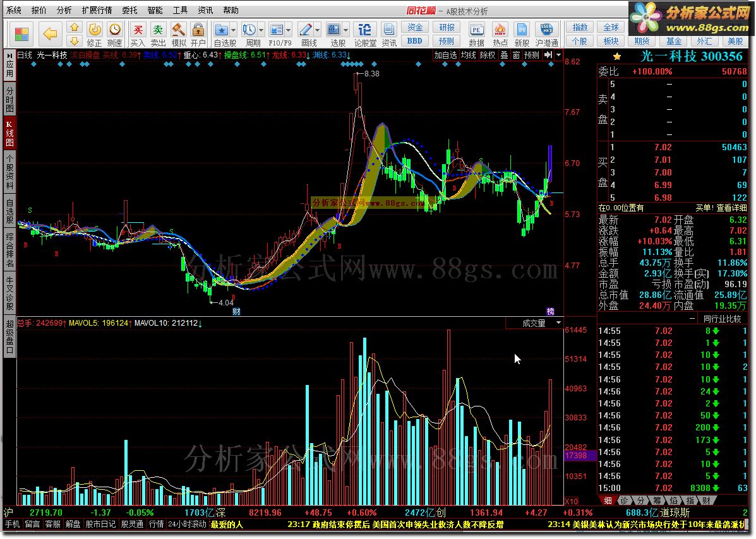
Task: Open the 分析 menu
Action: pyautogui.click(x=64, y=10)
